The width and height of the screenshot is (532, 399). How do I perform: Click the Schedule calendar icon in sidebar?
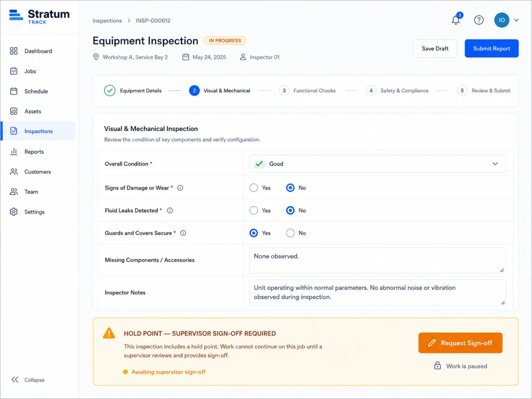pos(14,91)
